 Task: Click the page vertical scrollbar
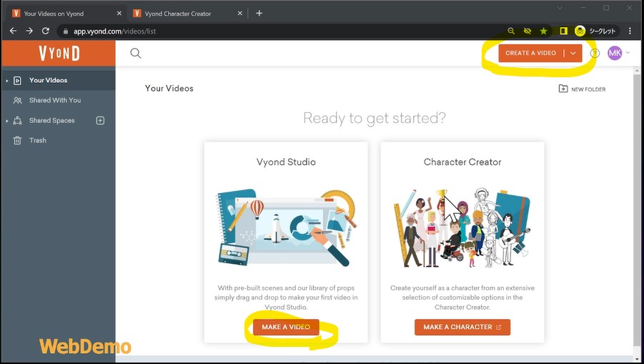coord(637,212)
